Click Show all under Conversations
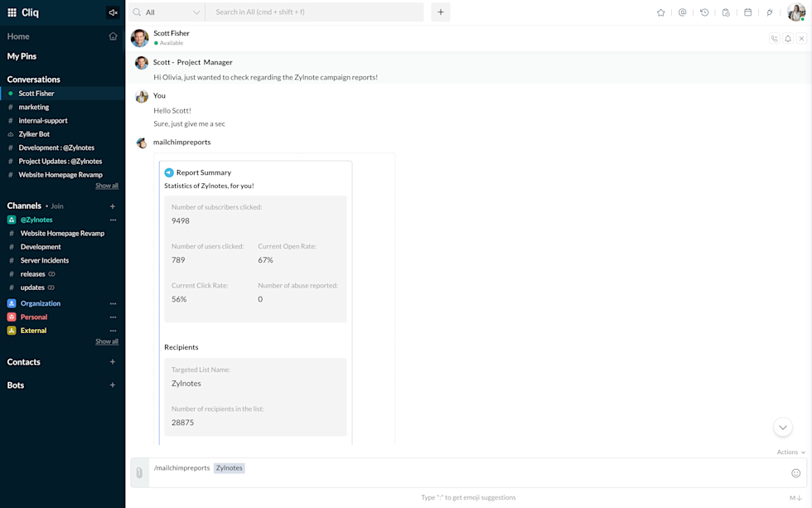The width and height of the screenshot is (812, 508). click(106, 186)
